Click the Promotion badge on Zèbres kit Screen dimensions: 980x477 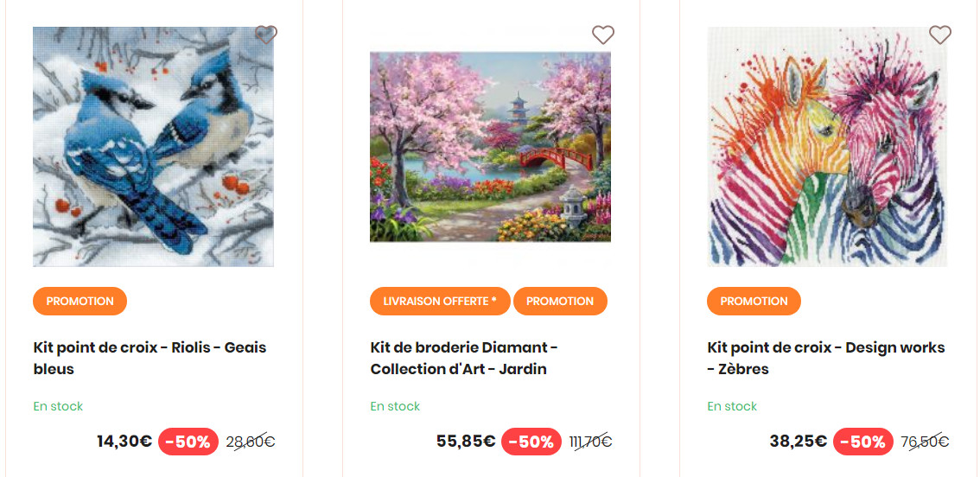point(754,302)
